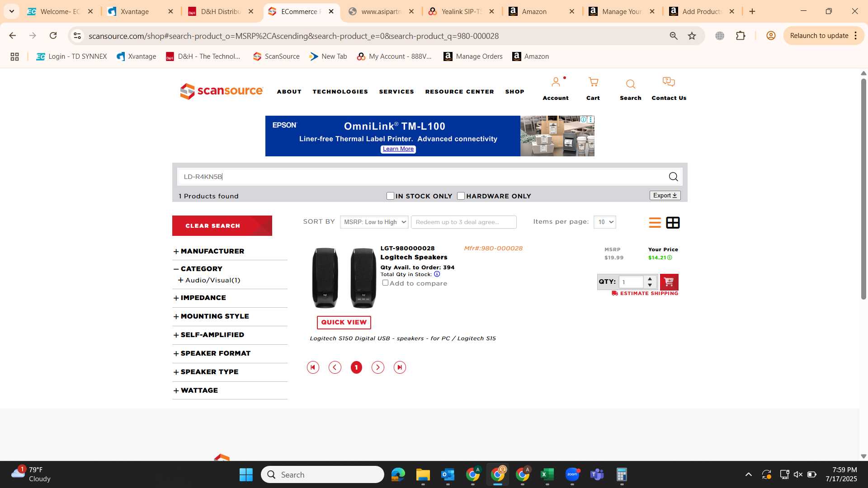The width and height of the screenshot is (868, 488).
Task: Open the Zoom app from taskbar
Action: click(572, 474)
